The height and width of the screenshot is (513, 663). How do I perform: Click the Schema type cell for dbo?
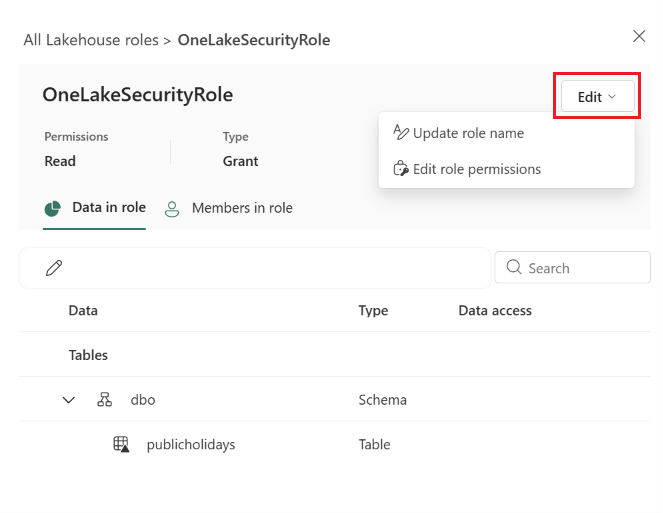383,400
